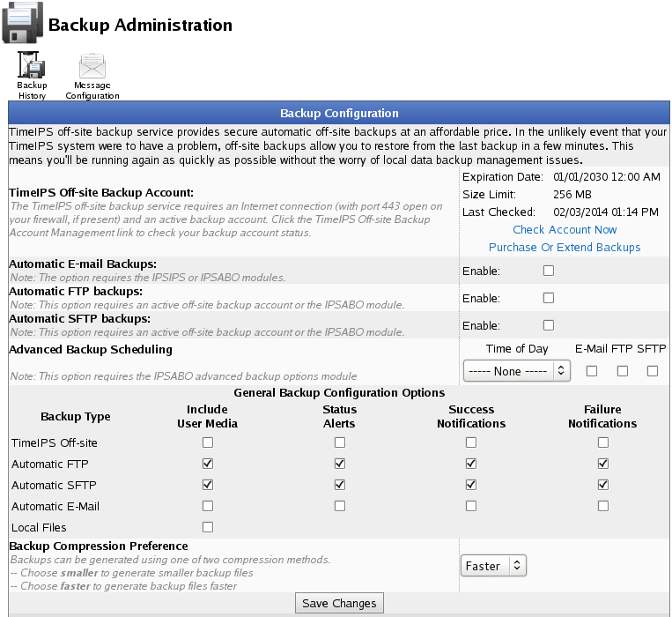Click the Status Alerts column header
Viewport: 672px width, 617px height.
(339, 416)
